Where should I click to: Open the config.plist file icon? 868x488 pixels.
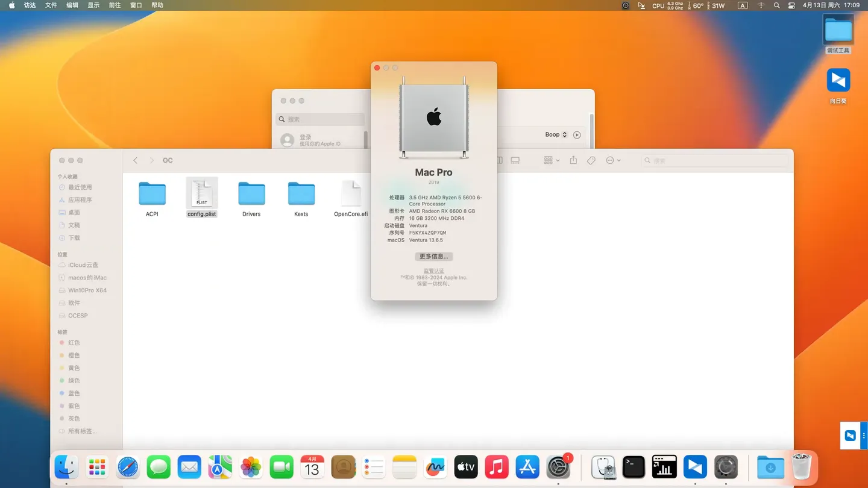pos(202,193)
